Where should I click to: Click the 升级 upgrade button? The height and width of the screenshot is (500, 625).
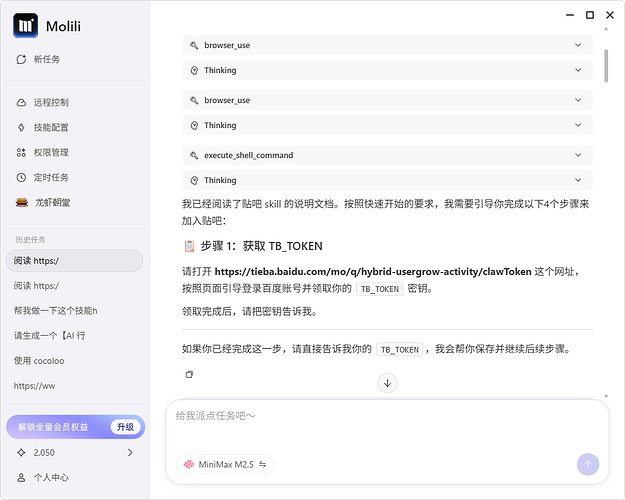[x=125, y=427]
